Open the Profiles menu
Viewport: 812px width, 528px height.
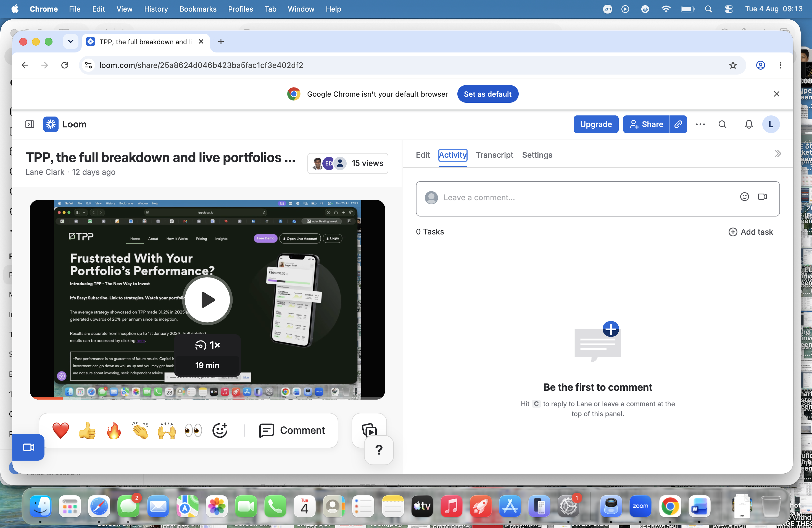[240, 9]
